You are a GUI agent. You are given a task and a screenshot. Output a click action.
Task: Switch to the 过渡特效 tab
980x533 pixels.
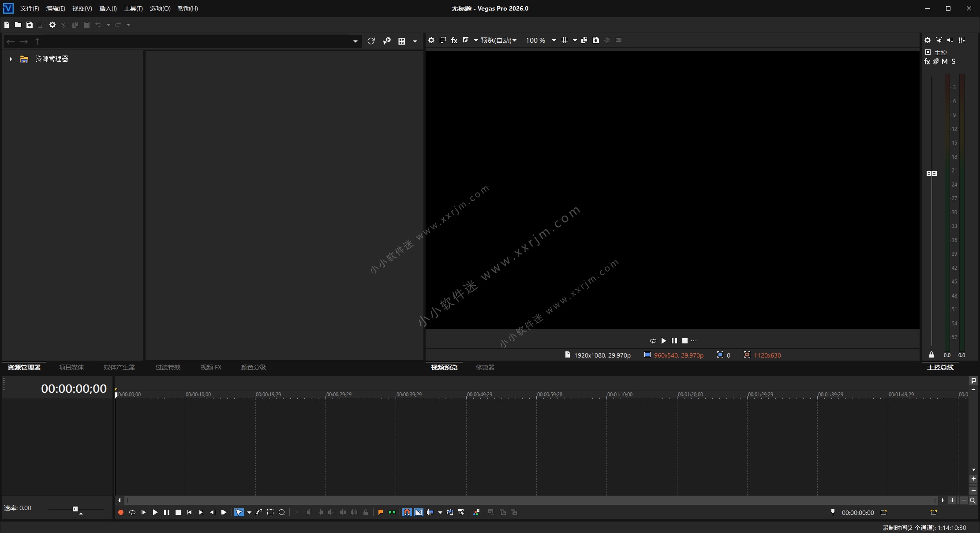(x=168, y=367)
